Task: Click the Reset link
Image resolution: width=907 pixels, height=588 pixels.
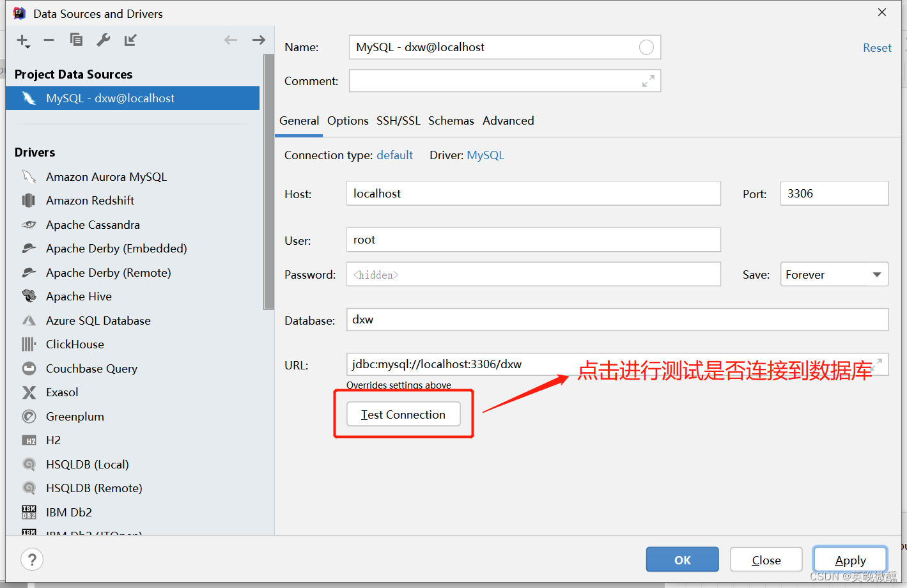Action: (877, 48)
